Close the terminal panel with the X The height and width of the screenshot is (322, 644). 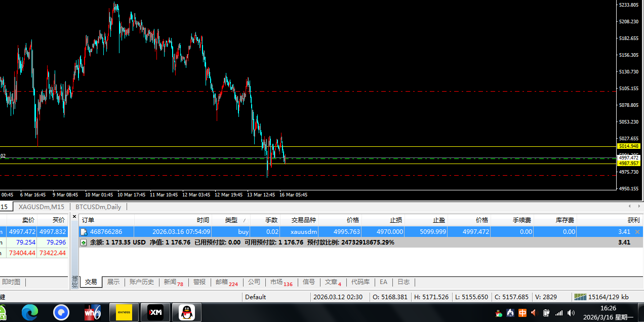pos(74,217)
